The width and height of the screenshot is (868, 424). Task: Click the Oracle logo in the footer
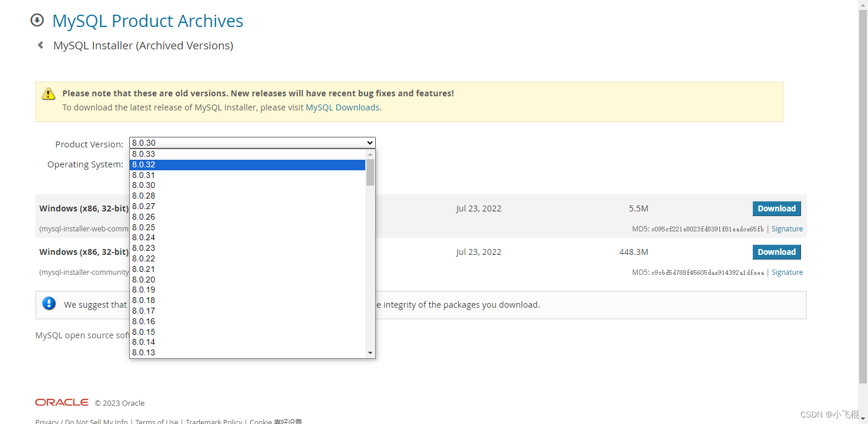click(62, 402)
